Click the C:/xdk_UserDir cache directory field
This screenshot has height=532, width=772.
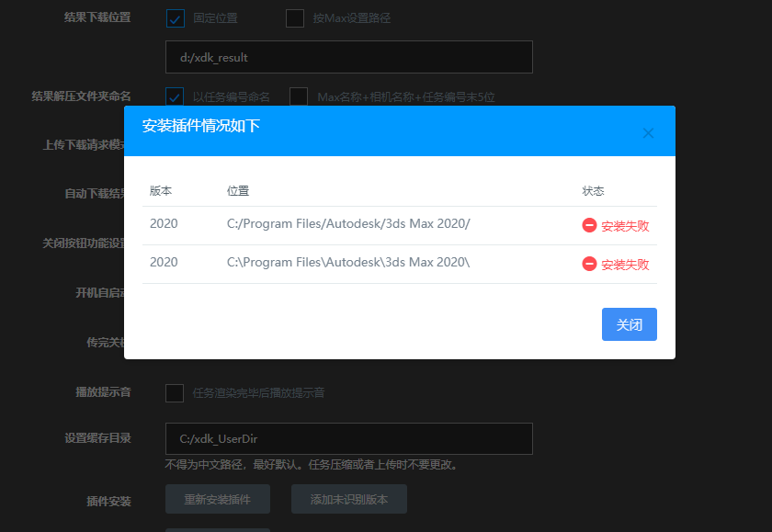click(x=349, y=438)
